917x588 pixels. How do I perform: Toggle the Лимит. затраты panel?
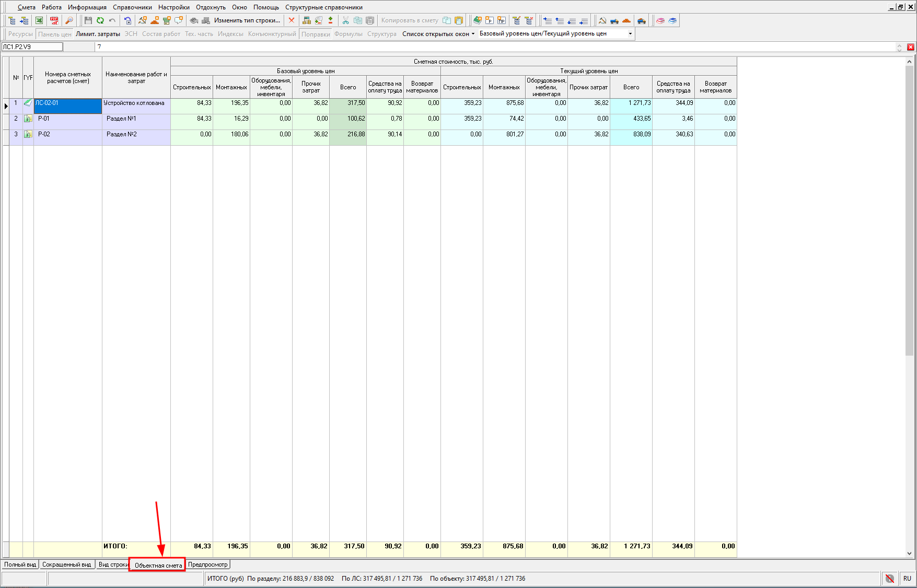click(x=98, y=34)
